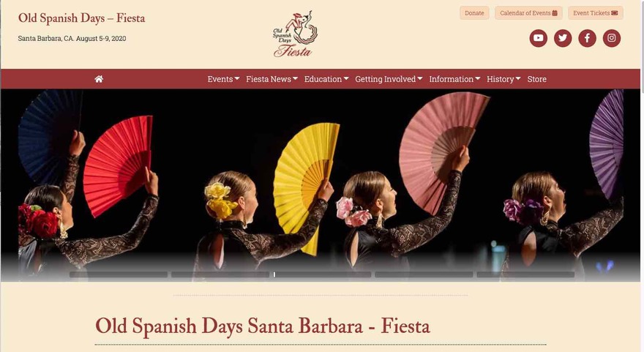Expand the Fiesta News dropdown
Image resolution: width=644 pixels, height=352 pixels.
tap(272, 79)
